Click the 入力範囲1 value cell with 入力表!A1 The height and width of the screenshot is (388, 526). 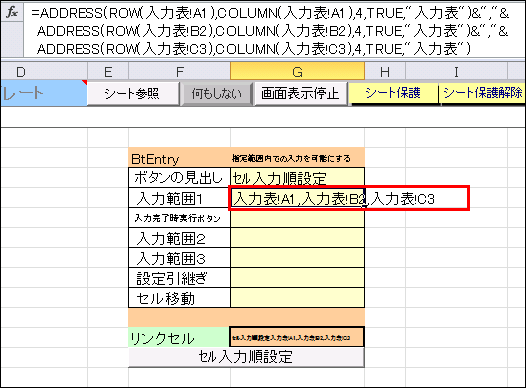298,199
